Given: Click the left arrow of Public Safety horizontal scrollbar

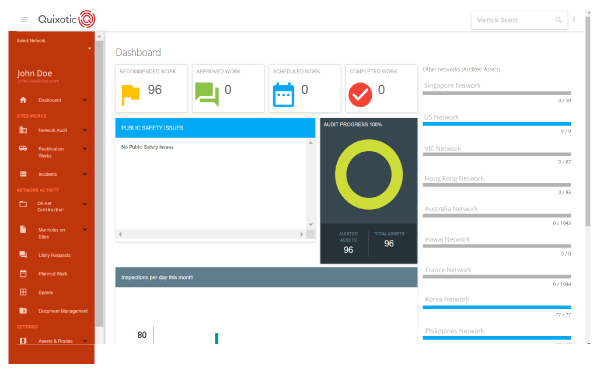Looking at the screenshot, I should click(x=120, y=234).
